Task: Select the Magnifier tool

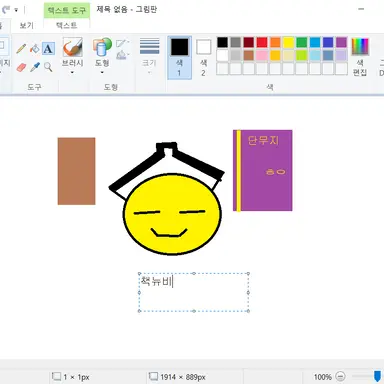Action: (48, 67)
